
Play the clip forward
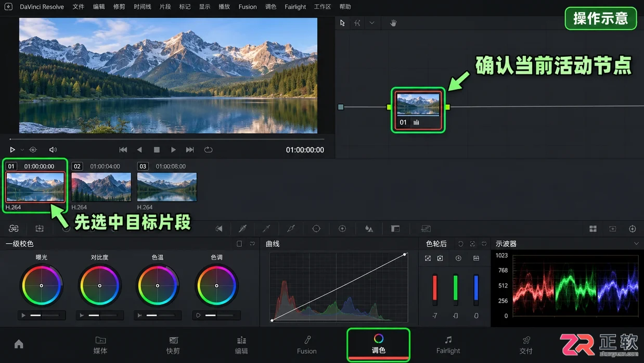(173, 149)
